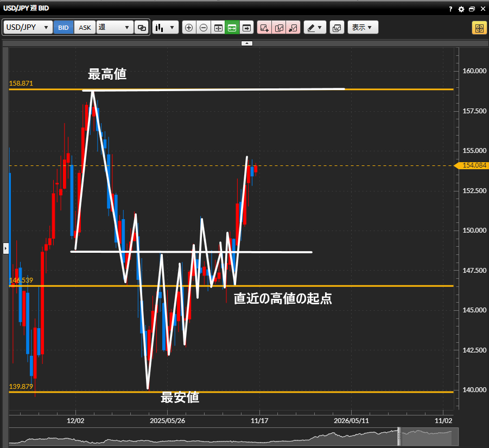Click the compare charts icon beside timeframe
Screen dimensions: 489x448
(x=142, y=28)
